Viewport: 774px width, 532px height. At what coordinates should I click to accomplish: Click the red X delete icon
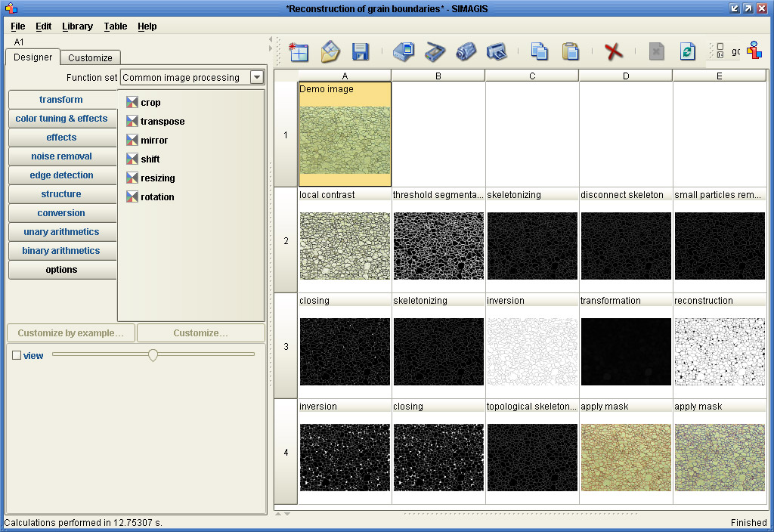click(x=614, y=51)
